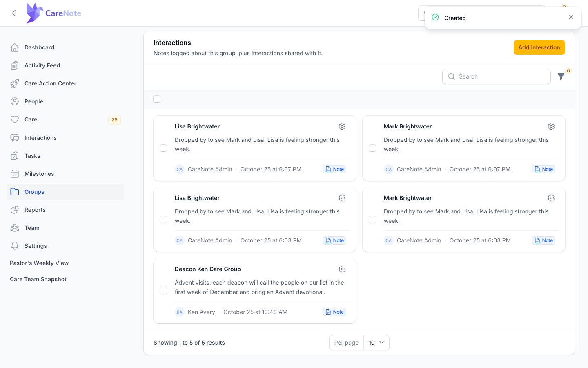Click the 28 badge next to Care

click(114, 120)
